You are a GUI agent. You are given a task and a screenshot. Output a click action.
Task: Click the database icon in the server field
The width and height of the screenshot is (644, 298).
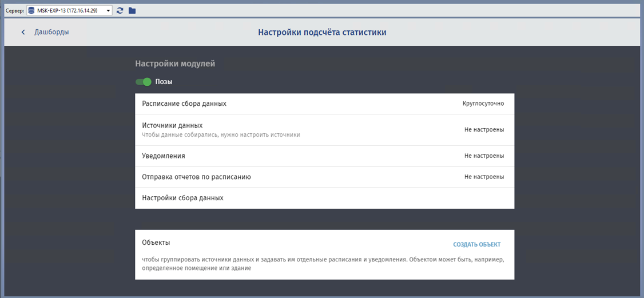pyautogui.click(x=31, y=10)
